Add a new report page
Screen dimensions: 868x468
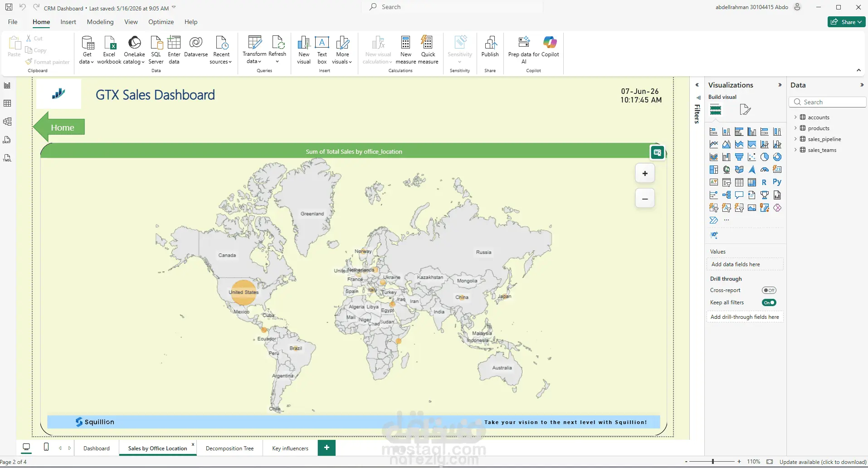click(327, 448)
